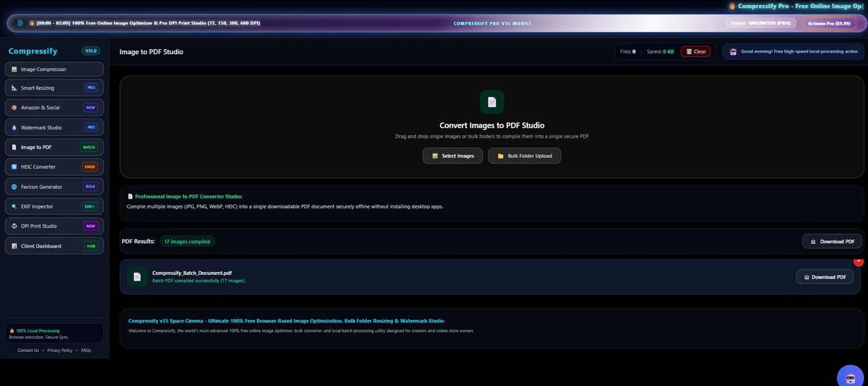Click the Good evening greeting text
This screenshot has height=386, width=868.
[799, 51]
